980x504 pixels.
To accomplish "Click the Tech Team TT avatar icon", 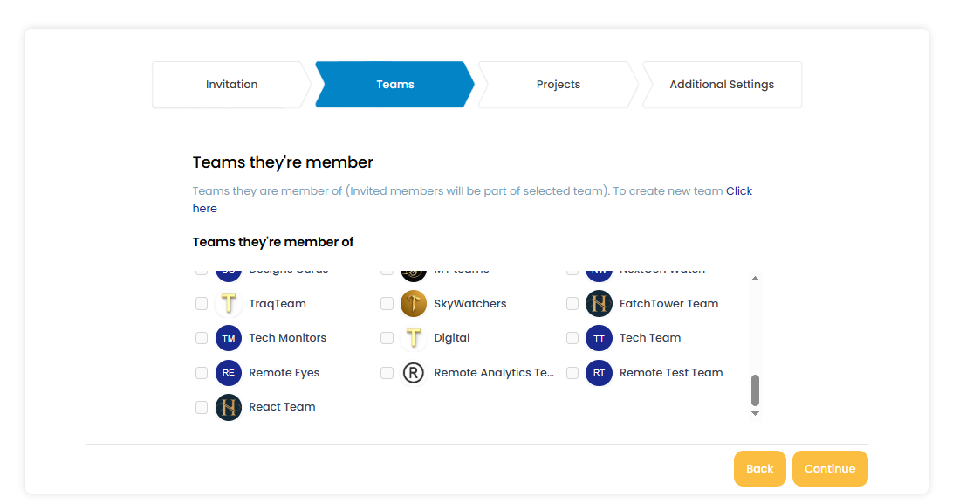I will (599, 338).
